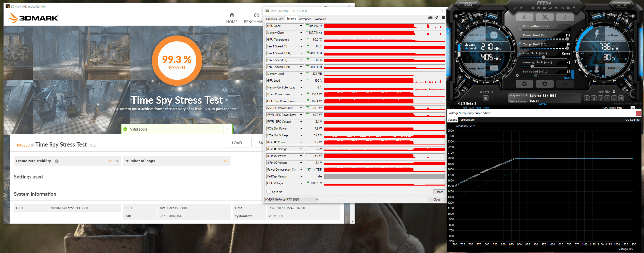Click the GPU Load sensor graph

384,81
